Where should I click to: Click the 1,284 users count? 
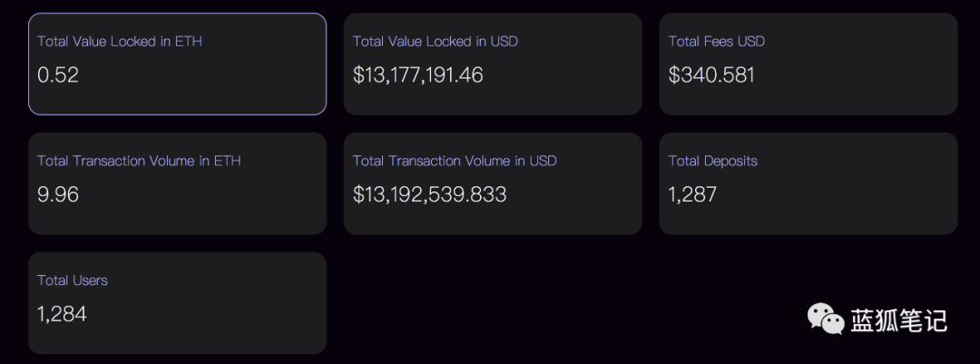click(62, 314)
